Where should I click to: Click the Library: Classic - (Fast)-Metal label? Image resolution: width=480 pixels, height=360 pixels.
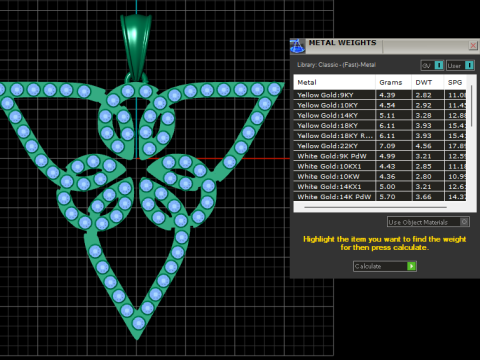[336, 65]
